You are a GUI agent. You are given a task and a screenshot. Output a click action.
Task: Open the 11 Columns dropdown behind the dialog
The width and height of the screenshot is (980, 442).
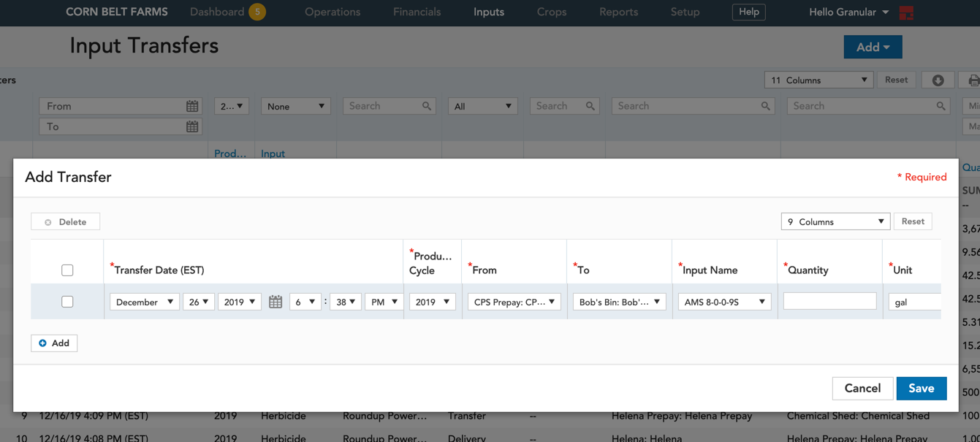point(819,80)
